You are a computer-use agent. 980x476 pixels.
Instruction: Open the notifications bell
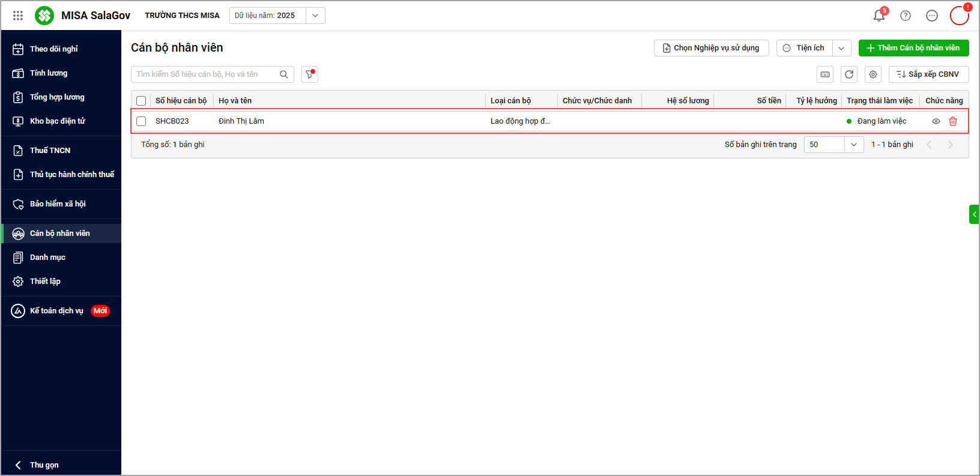click(x=879, y=16)
